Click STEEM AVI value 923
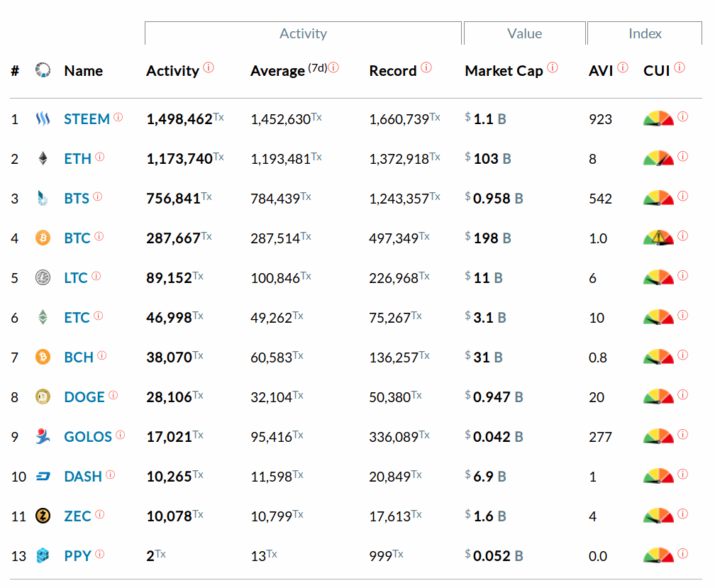Screen dimensions: 715x588 coord(600,119)
